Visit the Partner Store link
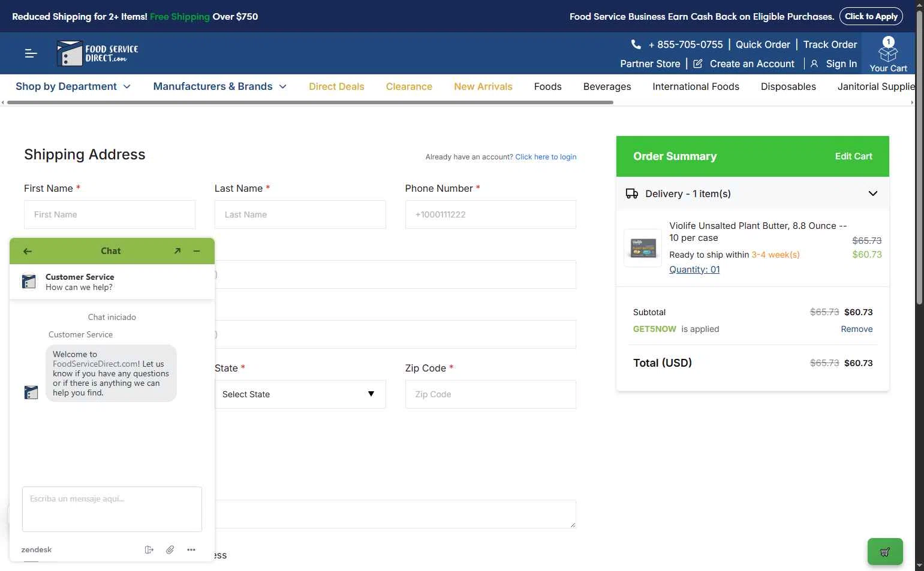The image size is (924, 571). click(x=650, y=64)
